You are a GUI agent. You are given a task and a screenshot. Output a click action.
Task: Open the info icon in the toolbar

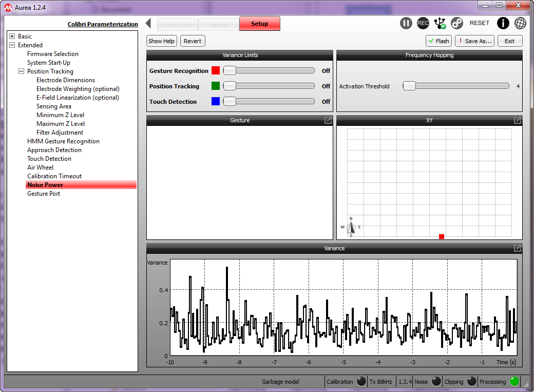(x=503, y=23)
